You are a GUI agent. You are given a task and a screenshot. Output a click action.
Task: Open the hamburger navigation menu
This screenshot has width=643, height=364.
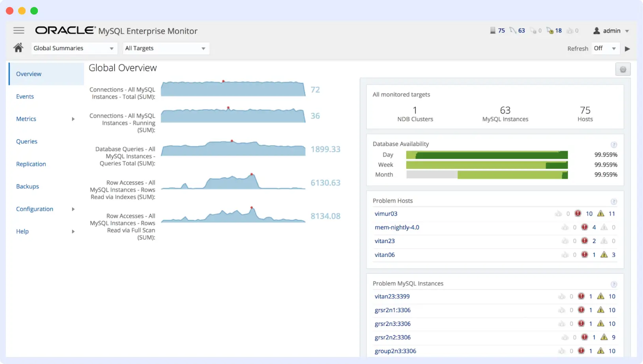[19, 30]
